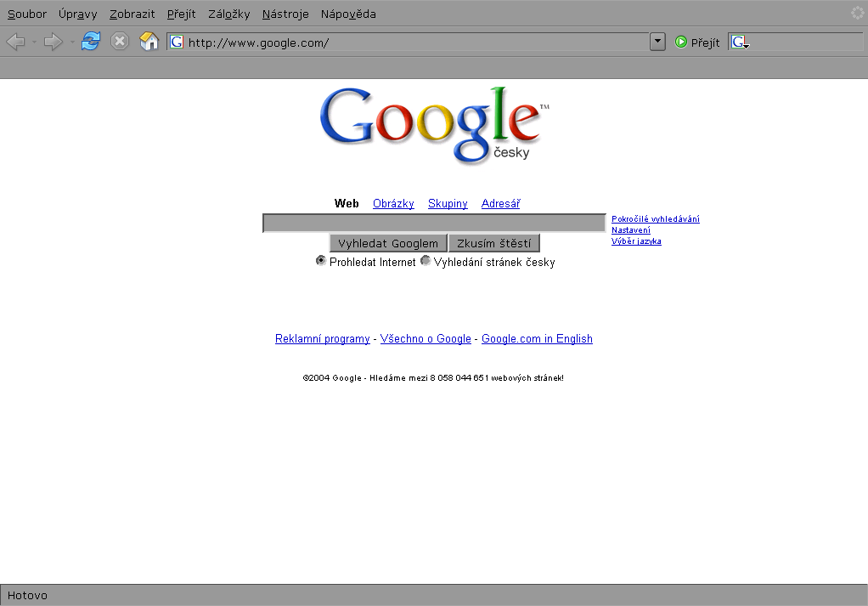Switch to the Web search tab
The width and height of the screenshot is (868, 606).
(x=347, y=203)
